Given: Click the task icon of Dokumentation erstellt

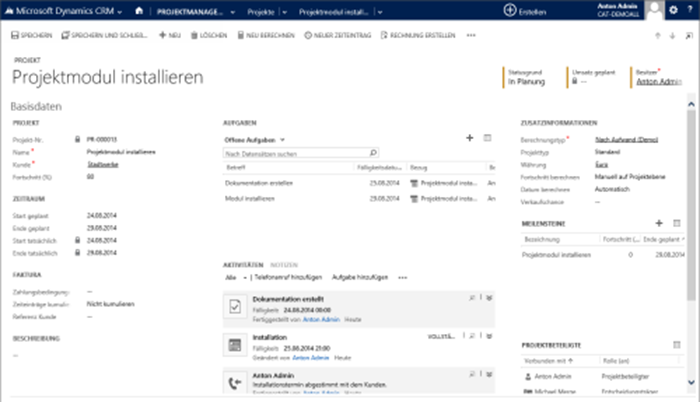Looking at the screenshot, I should (x=234, y=308).
